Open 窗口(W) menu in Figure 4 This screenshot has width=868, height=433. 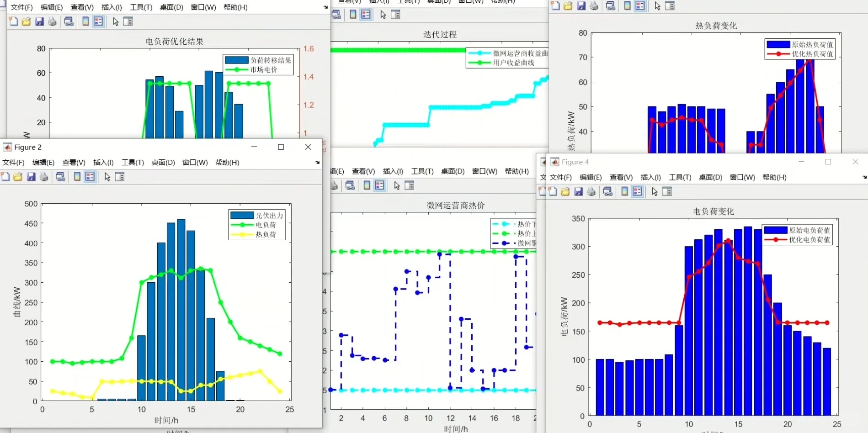(742, 177)
